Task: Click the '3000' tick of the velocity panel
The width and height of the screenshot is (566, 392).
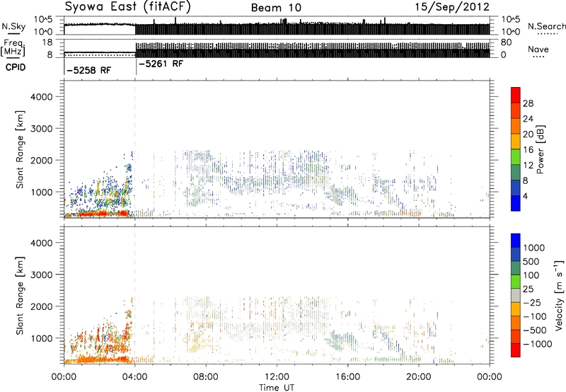Action: click(x=41, y=275)
